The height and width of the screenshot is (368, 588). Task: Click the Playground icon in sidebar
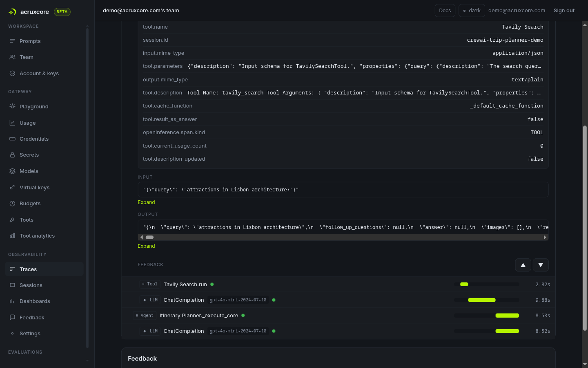12,106
